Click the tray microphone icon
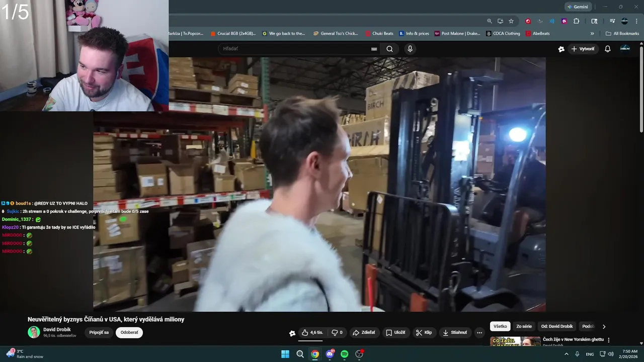 point(577,354)
